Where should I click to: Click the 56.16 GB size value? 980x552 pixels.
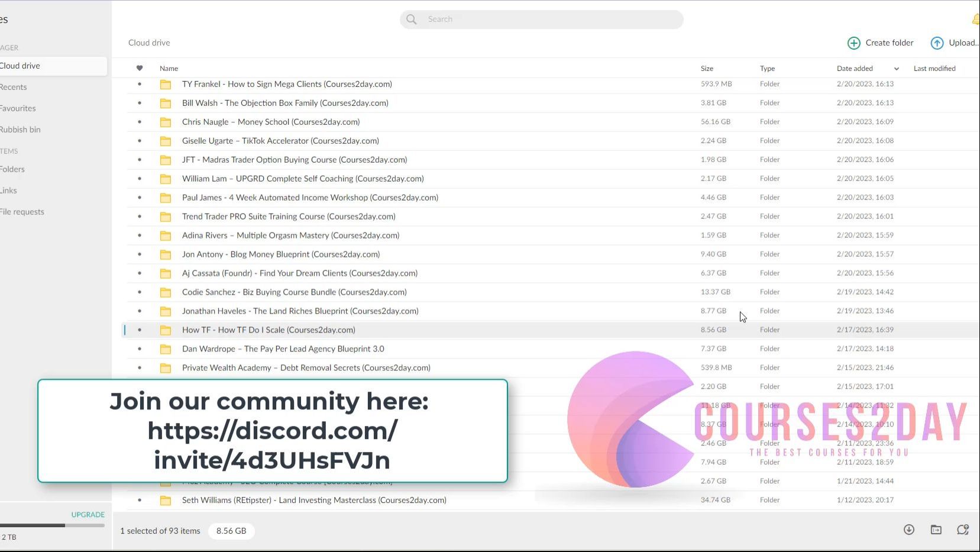click(x=716, y=122)
